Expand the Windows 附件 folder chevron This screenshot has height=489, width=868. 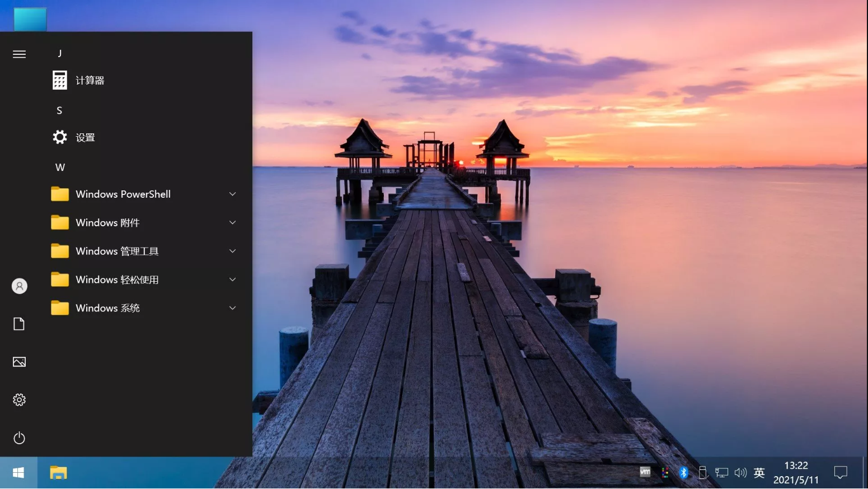pyautogui.click(x=233, y=222)
